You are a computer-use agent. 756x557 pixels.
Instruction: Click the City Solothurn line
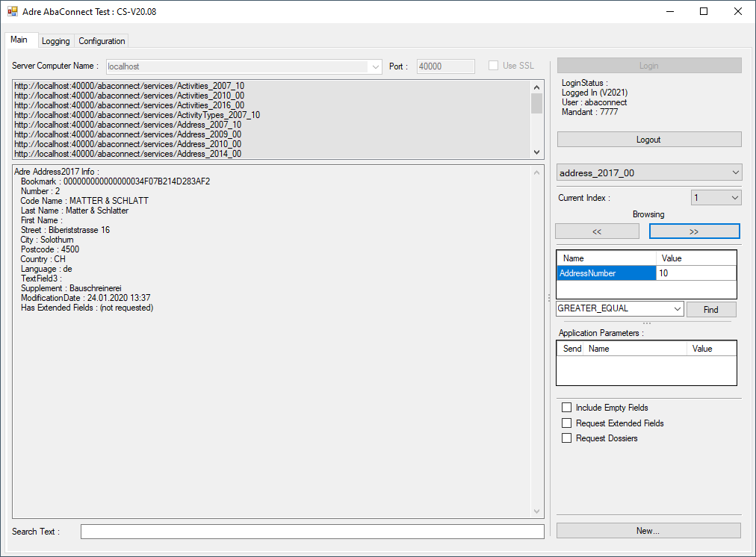(47, 240)
